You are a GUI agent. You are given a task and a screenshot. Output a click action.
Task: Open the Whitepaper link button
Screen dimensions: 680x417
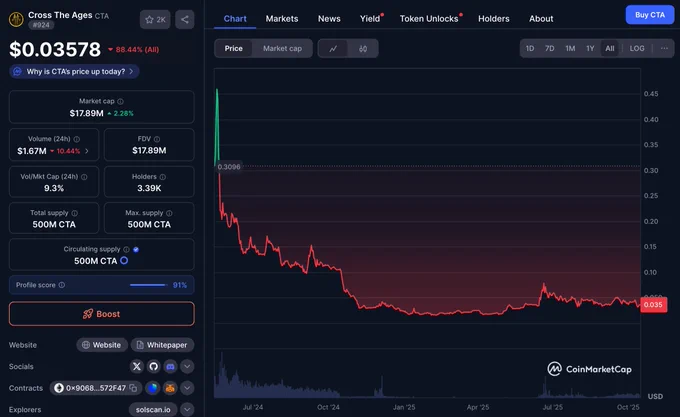tap(162, 345)
